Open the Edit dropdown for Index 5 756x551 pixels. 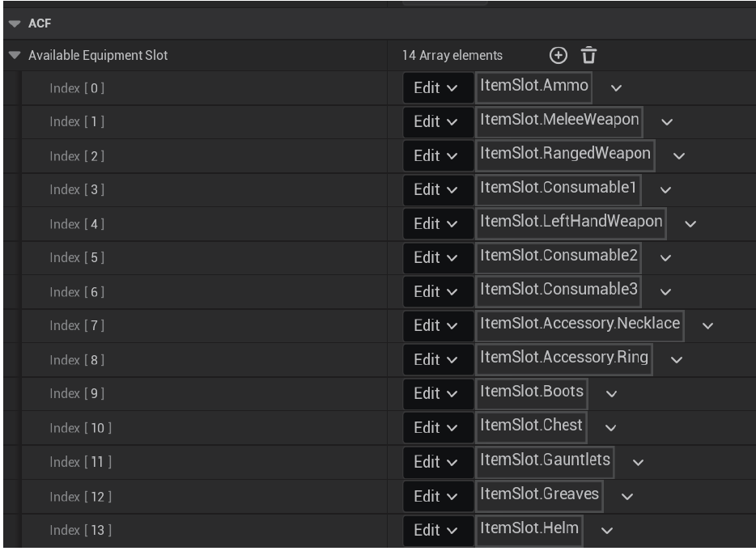pos(439,257)
